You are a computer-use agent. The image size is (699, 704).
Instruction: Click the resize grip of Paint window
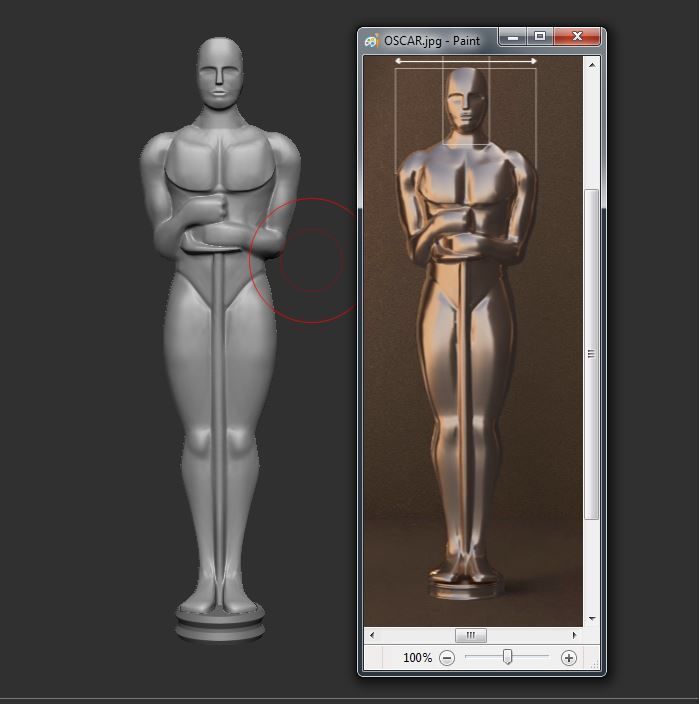point(595,665)
